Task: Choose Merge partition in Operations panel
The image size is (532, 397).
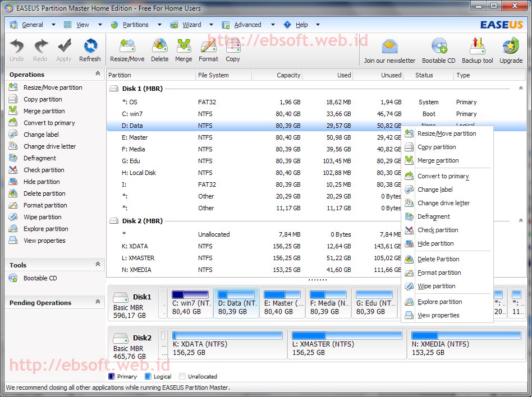Action: (36, 111)
